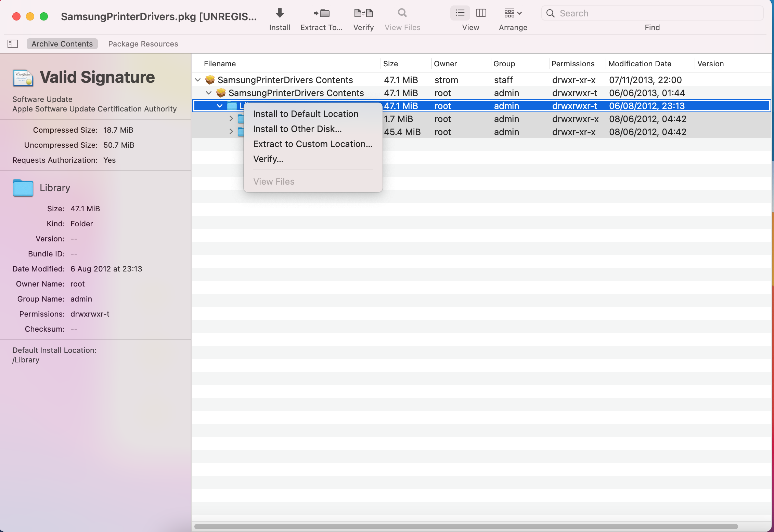Click the Valid Signature certificate icon
This screenshot has height=532, width=774.
pos(23,78)
